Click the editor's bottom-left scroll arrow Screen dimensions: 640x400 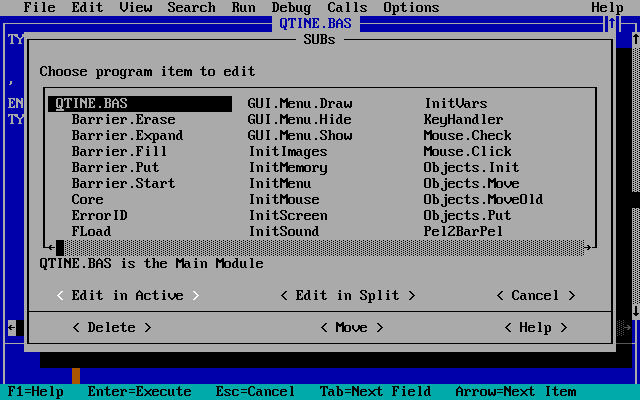pos(12,327)
